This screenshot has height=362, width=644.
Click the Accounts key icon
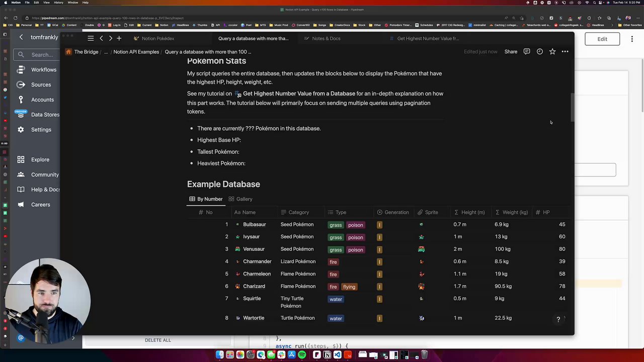[21, 100]
